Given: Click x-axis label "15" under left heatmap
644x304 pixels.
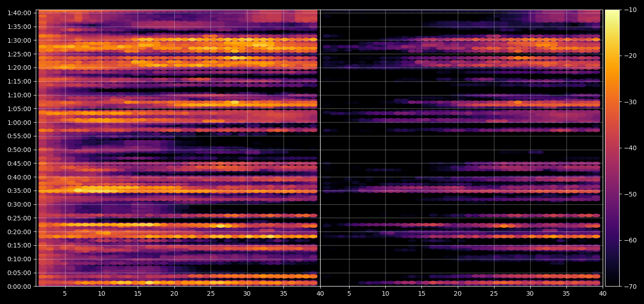Looking at the screenshot, I should 138,293.
